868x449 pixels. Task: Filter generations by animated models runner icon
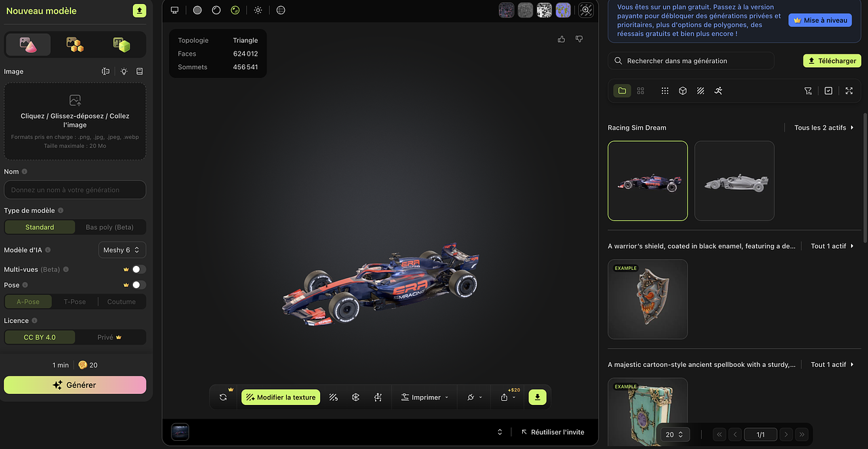718,90
